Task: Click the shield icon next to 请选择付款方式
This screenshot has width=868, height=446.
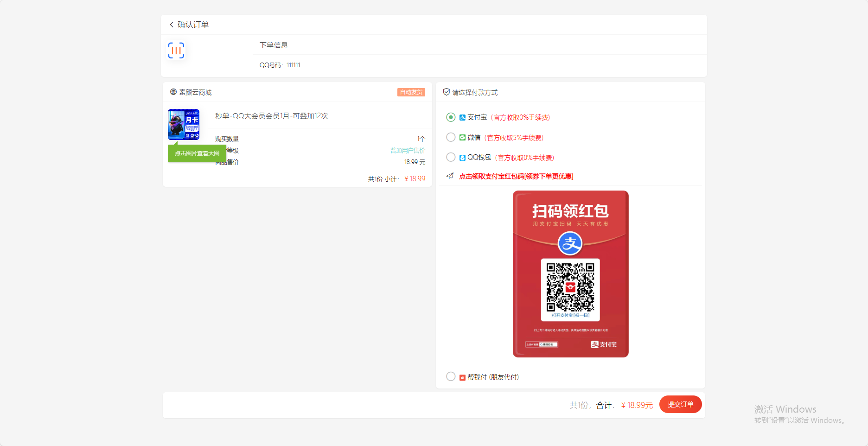Action: [446, 92]
